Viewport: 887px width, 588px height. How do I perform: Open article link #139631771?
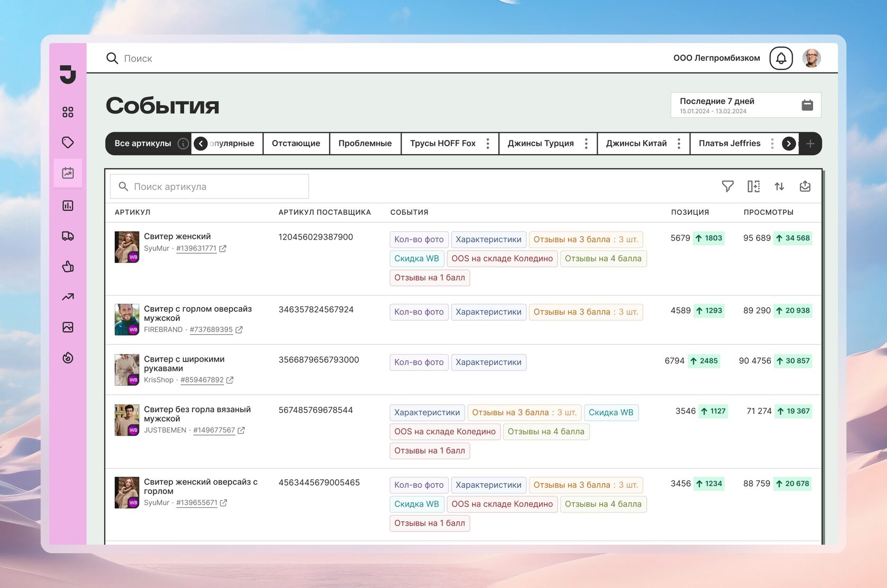(x=196, y=249)
